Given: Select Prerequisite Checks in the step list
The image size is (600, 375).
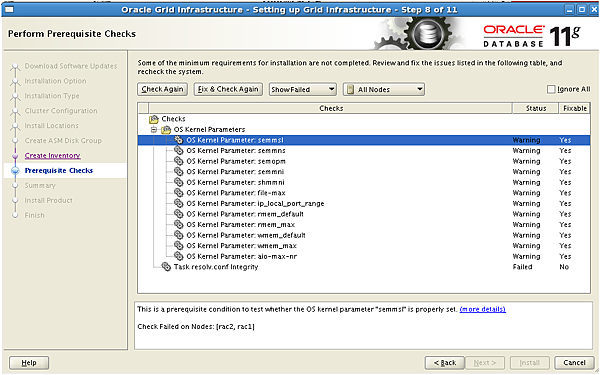Looking at the screenshot, I should click(x=59, y=171).
